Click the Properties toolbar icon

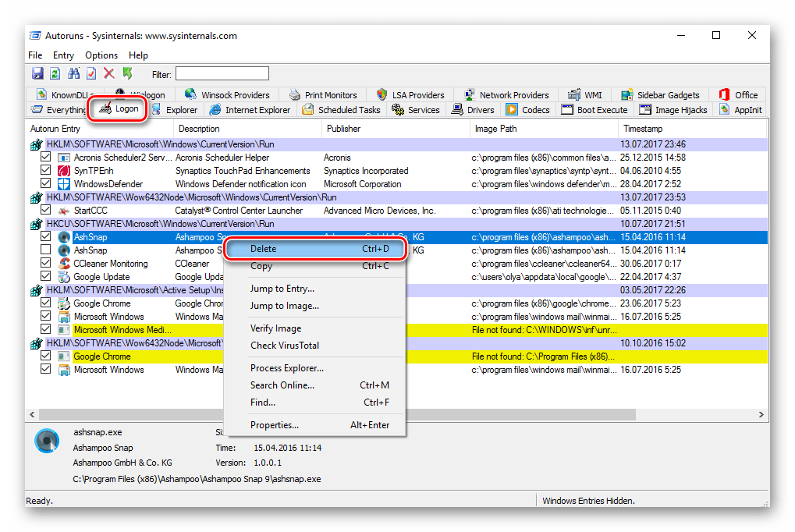point(91,74)
